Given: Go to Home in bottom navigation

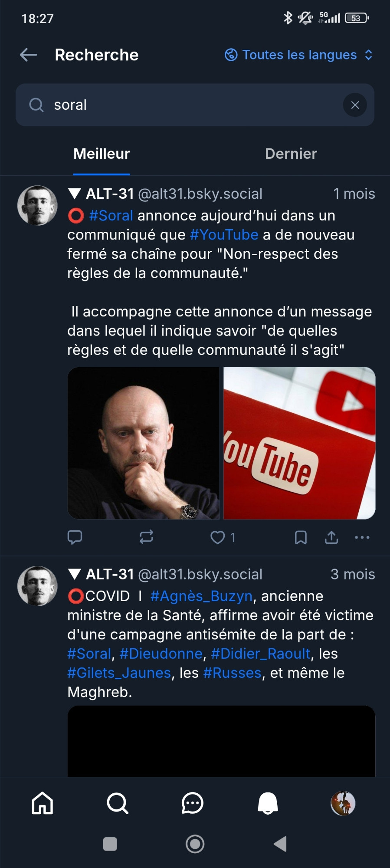Looking at the screenshot, I should click(x=43, y=803).
